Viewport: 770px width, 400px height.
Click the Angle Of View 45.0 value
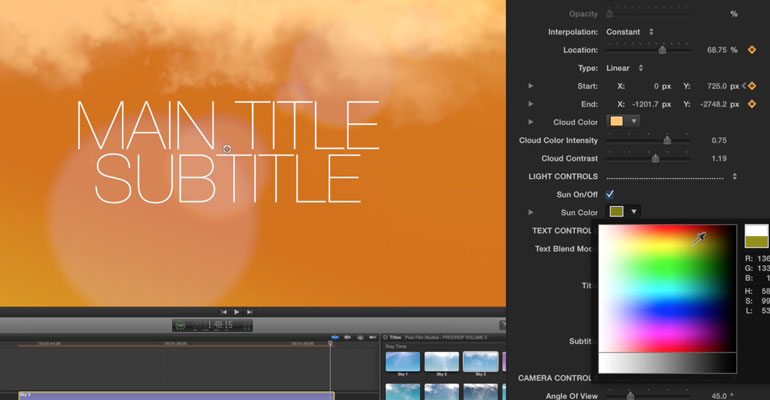coord(719,396)
